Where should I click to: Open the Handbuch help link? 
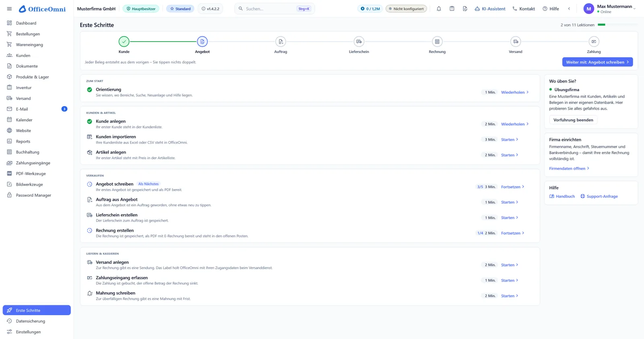562,196
